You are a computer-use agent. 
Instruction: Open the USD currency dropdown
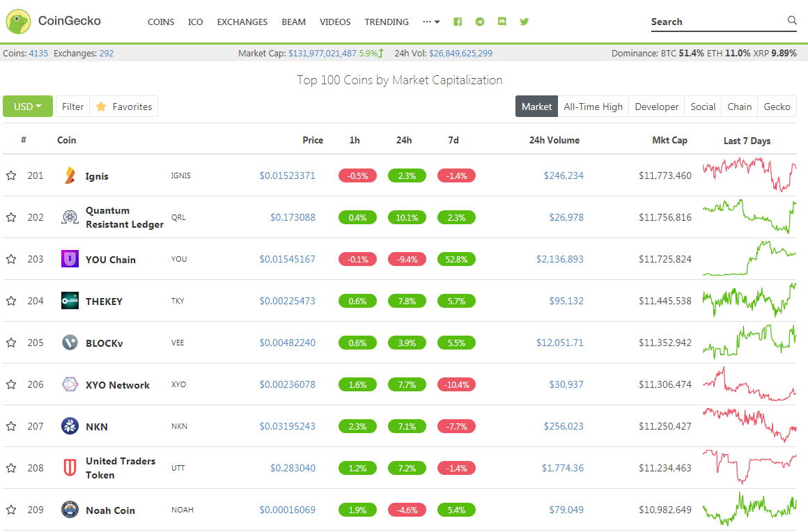(x=28, y=106)
